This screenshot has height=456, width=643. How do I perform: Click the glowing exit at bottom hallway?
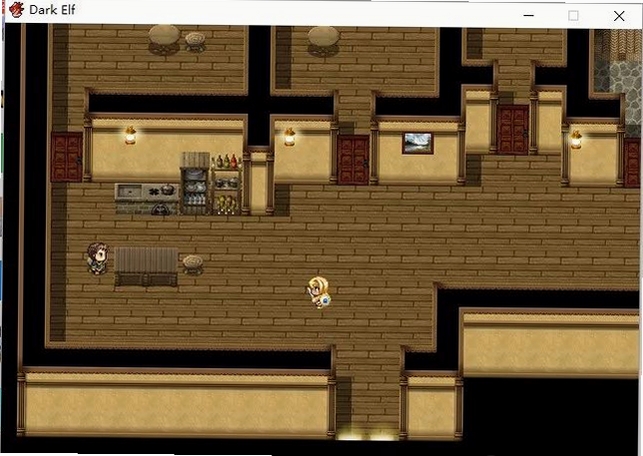coord(367,435)
